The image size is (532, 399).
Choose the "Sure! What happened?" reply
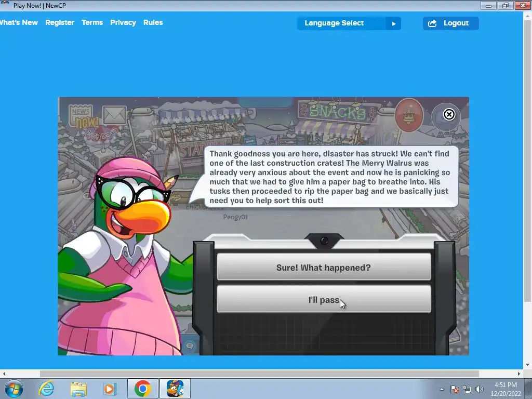pyautogui.click(x=324, y=268)
